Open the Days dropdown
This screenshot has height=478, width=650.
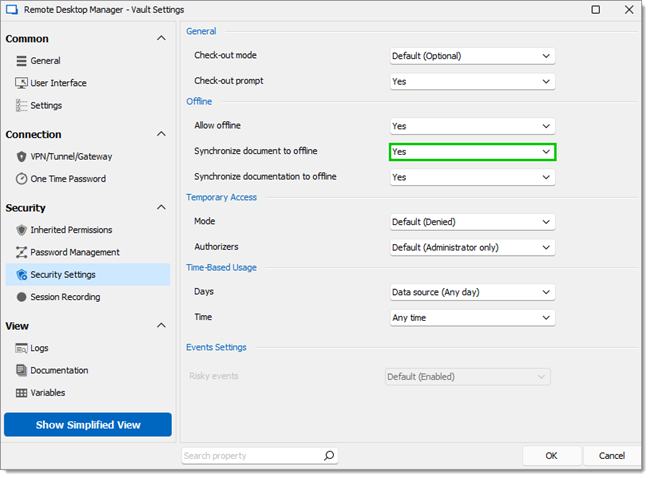click(472, 293)
